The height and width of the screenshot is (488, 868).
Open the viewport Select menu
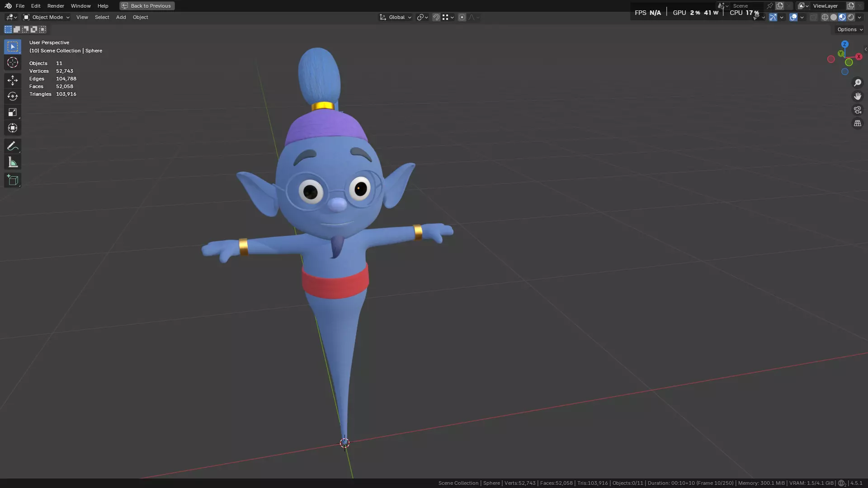tap(102, 17)
